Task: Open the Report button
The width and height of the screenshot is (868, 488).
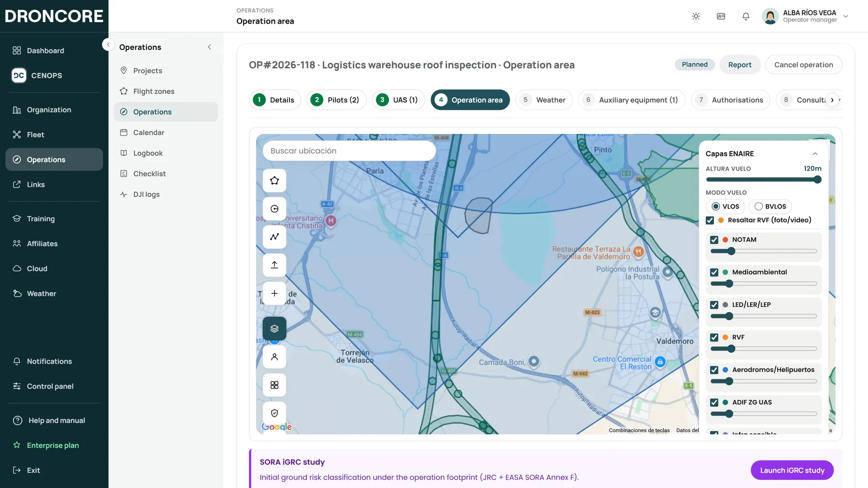Action: (740, 65)
